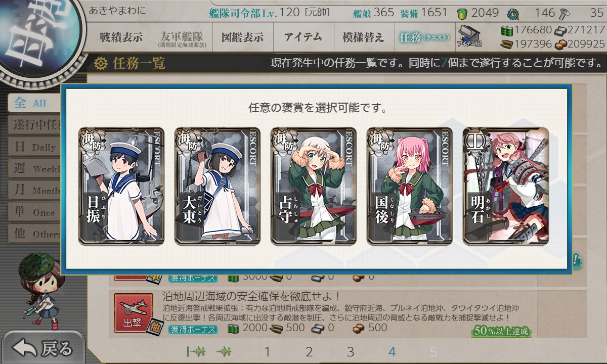Select the 占守 reward card
The height and width of the screenshot is (364, 607).
314,186
